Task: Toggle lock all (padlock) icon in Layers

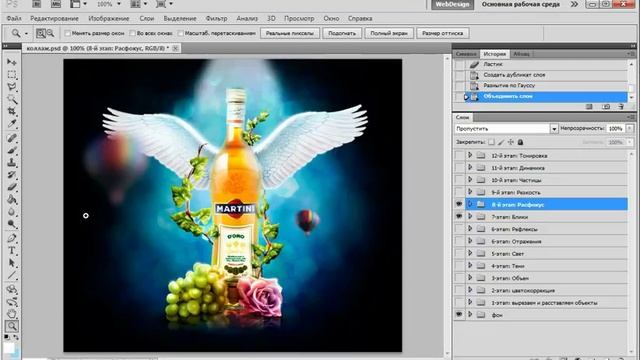Action: tap(520, 142)
